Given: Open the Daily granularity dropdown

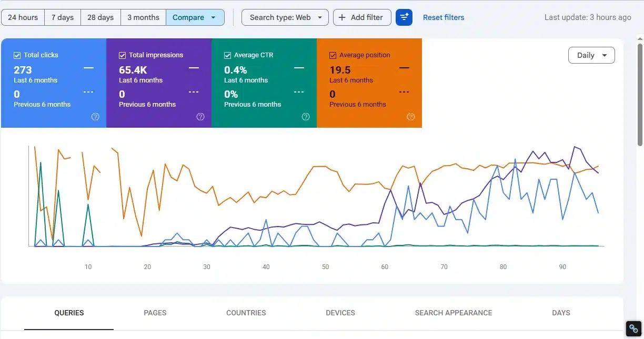Looking at the screenshot, I should click(x=591, y=55).
